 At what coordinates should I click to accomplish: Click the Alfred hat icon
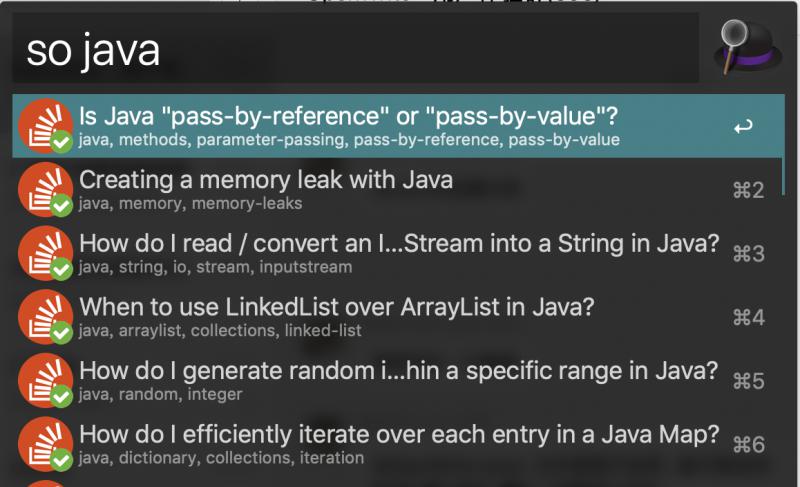748,47
